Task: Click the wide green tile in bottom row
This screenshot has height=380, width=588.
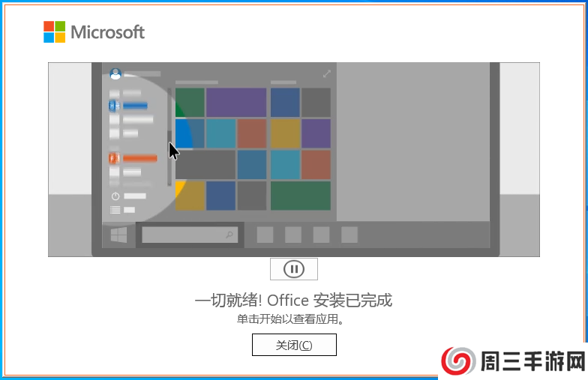Action: pos(301,196)
